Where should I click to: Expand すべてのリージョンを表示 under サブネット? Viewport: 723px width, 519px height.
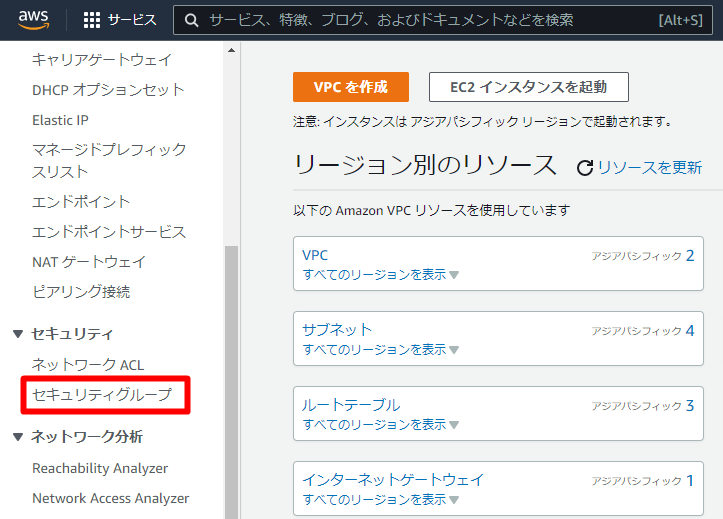coord(380,350)
